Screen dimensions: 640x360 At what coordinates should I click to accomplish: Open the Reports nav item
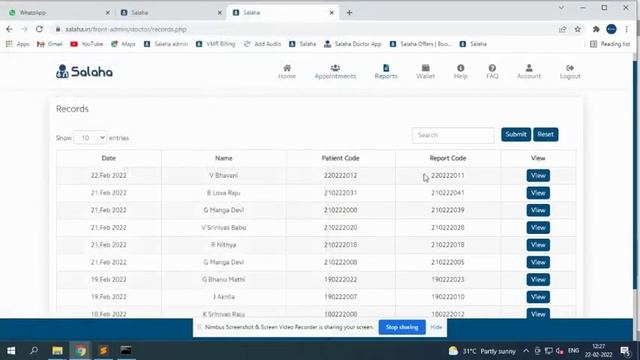386,72
